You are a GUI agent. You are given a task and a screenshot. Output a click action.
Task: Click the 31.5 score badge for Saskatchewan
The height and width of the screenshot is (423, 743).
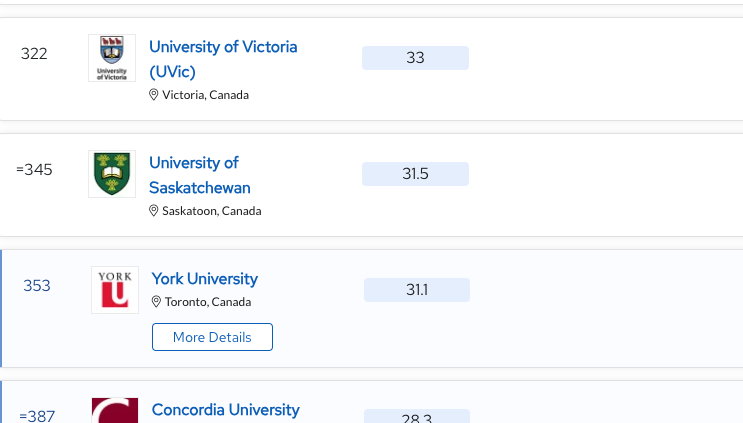click(x=416, y=174)
